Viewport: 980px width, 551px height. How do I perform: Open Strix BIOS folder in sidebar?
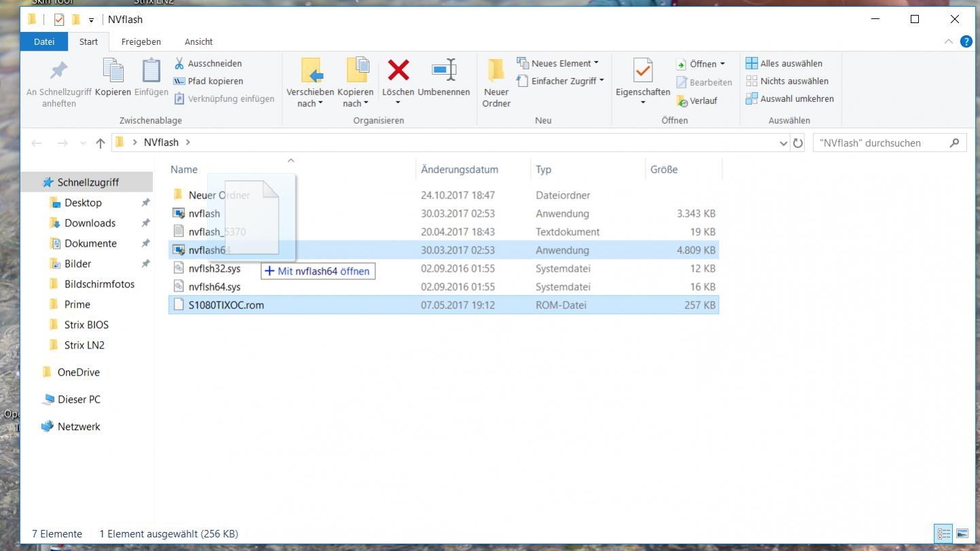(86, 325)
